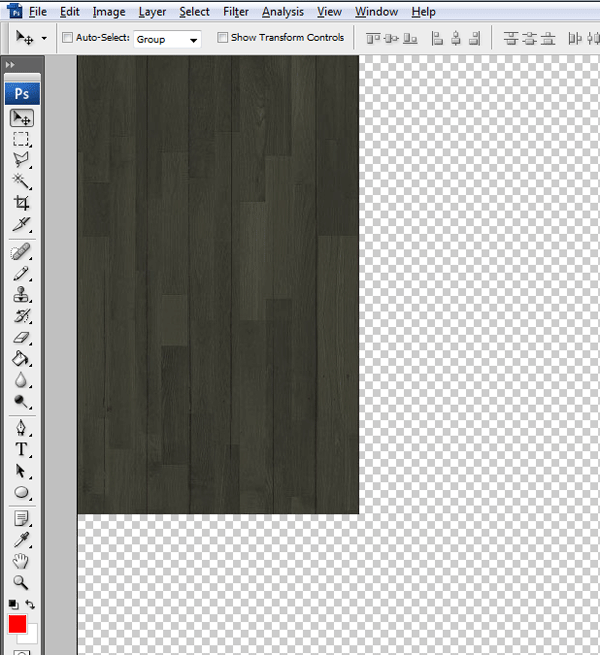Align right edges in options bar
This screenshot has height=655, width=600.
click(474, 39)
